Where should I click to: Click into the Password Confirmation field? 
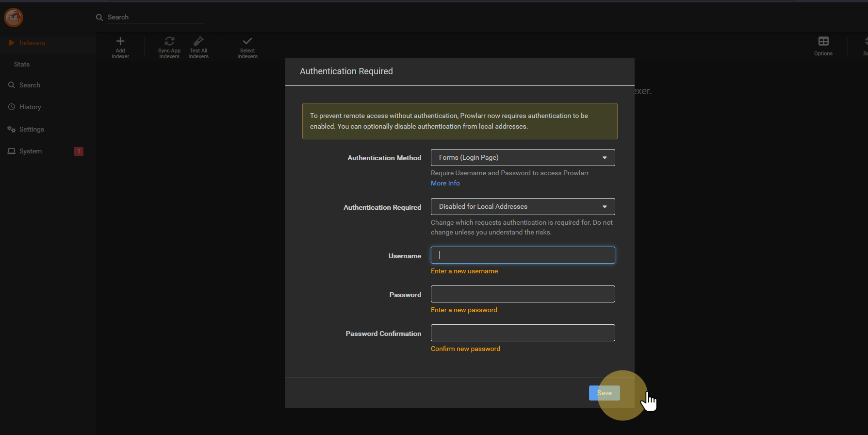pos(523,333)
